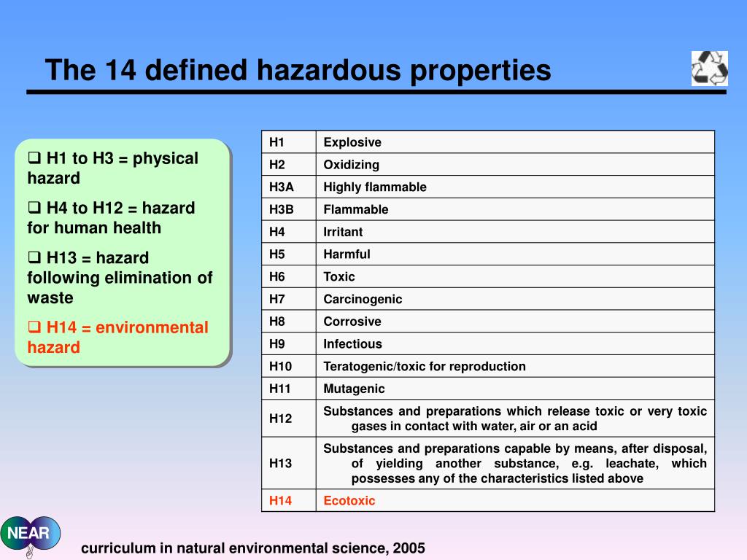Select the 'H8' code cell

(289, 321)
